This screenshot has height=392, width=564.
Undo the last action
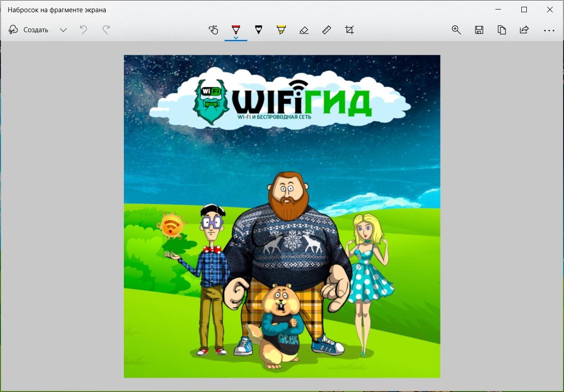point(83,30)
